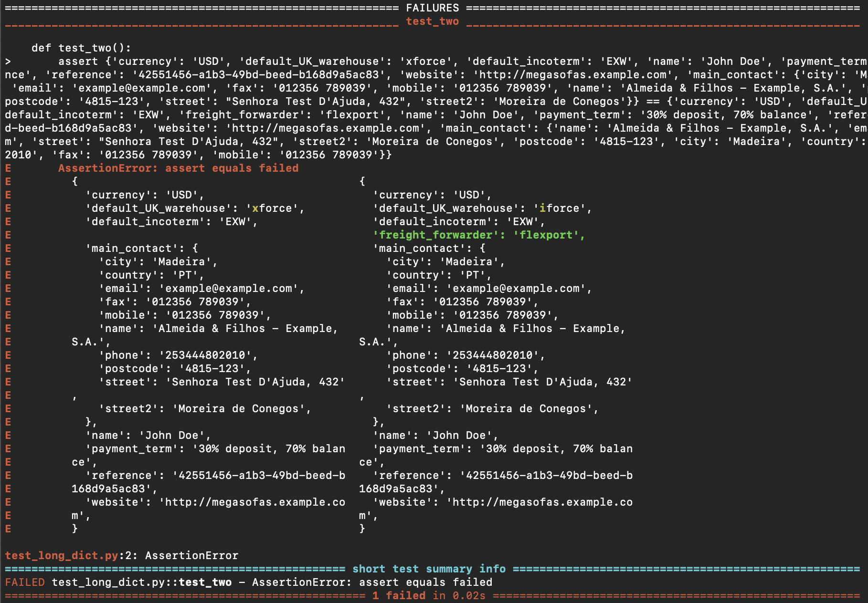Click 'main_contact': { in right column

coord(429,248)
